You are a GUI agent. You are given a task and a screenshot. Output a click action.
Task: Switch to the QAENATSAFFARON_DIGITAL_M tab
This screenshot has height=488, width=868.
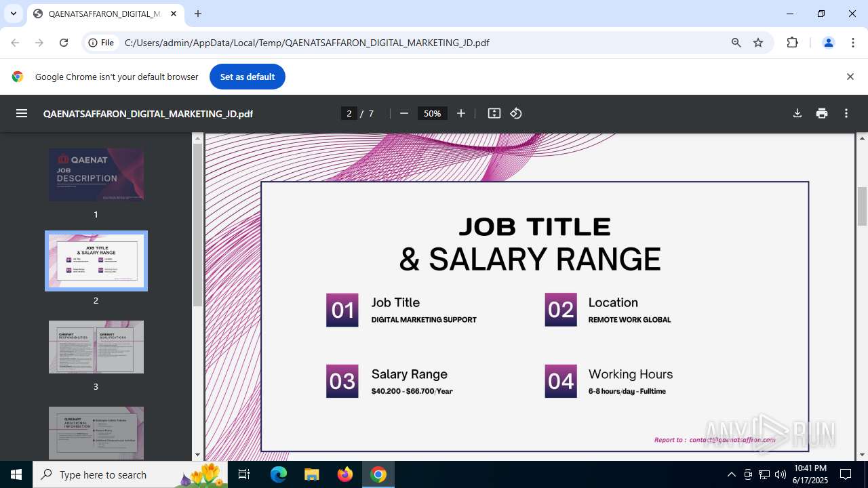point(105,14)
